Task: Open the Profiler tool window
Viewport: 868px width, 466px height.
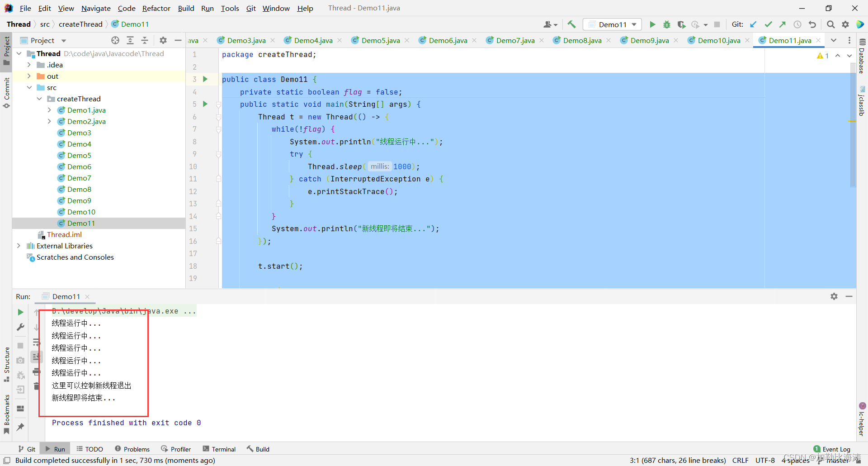Action: pyautogui.click(x=176, y=449)
